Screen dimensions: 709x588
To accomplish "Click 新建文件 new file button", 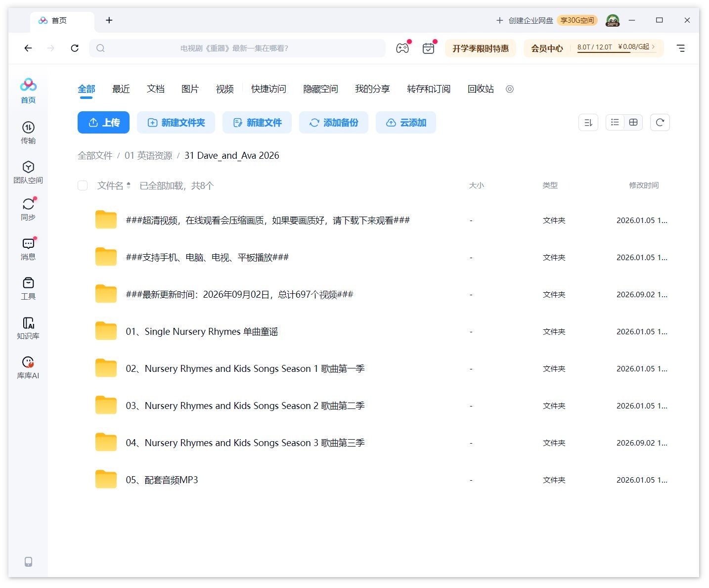I will tap(257, 123).
